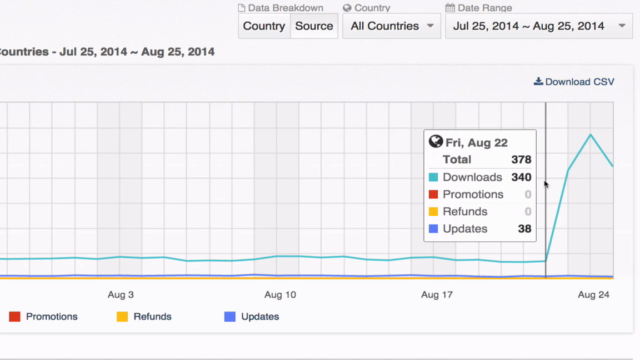Click the downloads peak point near Aug 24
640x360 pixels.
click(x=590, y=135)
